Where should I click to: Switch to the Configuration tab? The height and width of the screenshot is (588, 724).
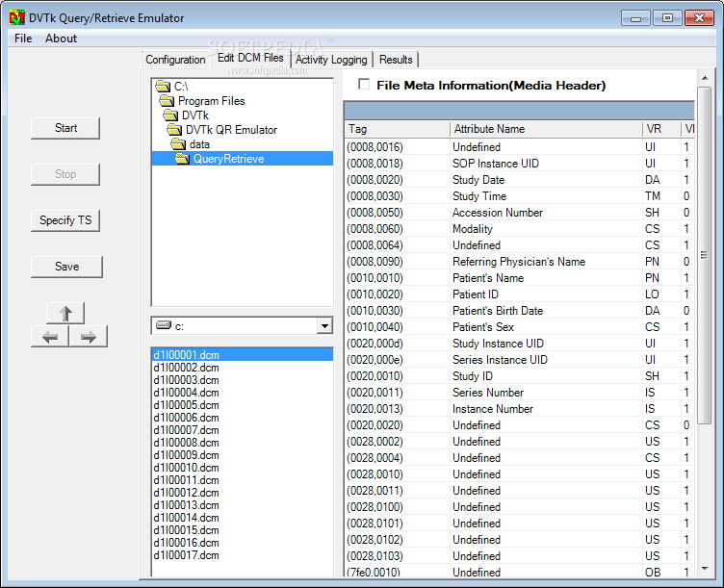(175, 60)
